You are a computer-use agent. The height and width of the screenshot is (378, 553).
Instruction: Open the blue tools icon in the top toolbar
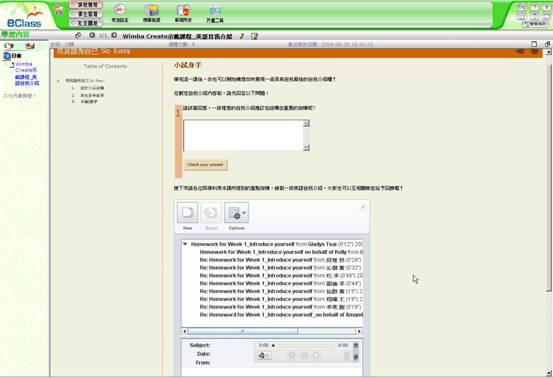click(215, 13)
